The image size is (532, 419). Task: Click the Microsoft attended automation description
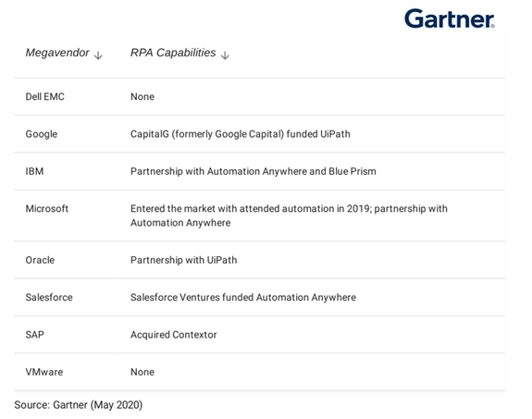(289, 216)
